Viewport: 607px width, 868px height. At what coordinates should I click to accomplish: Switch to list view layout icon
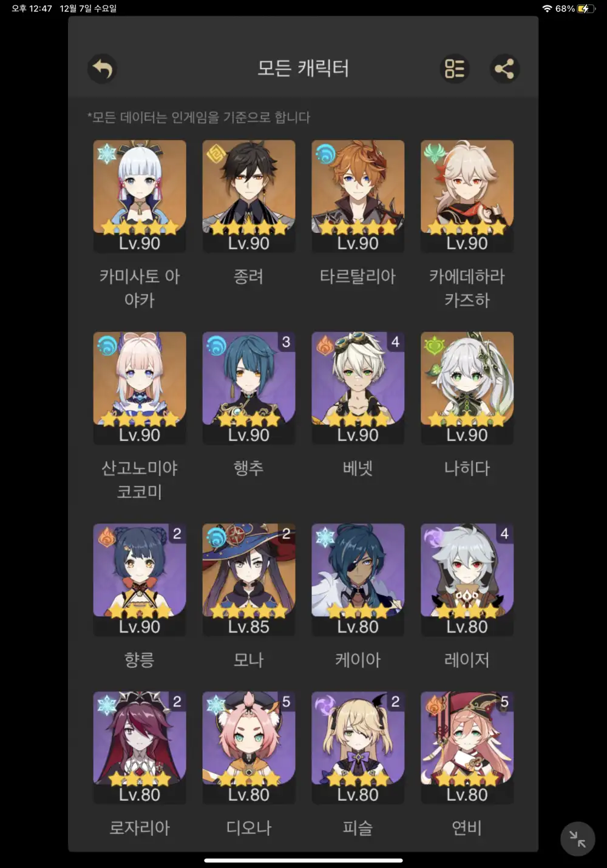(455, 69)
